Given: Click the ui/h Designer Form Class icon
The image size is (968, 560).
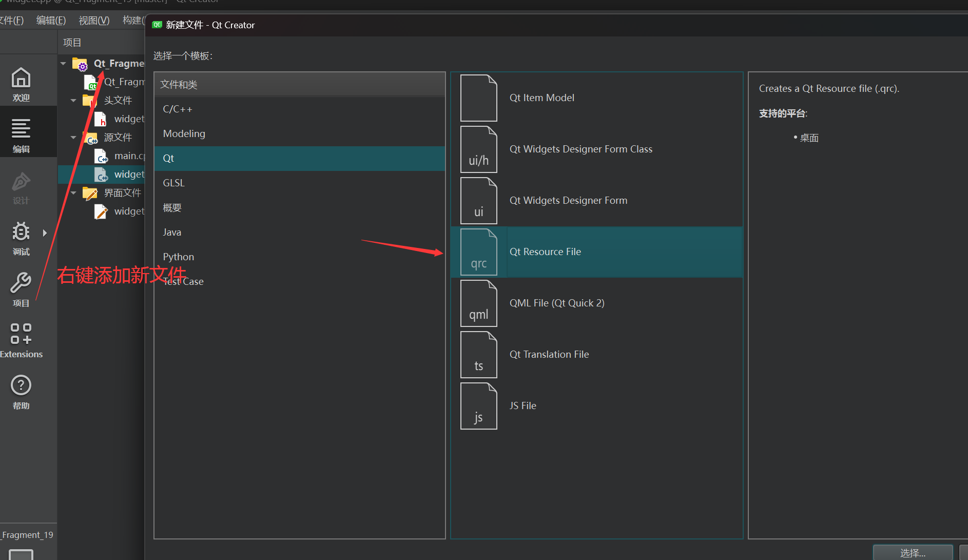Looking at the screenshot, I should (x=478, y=149).
